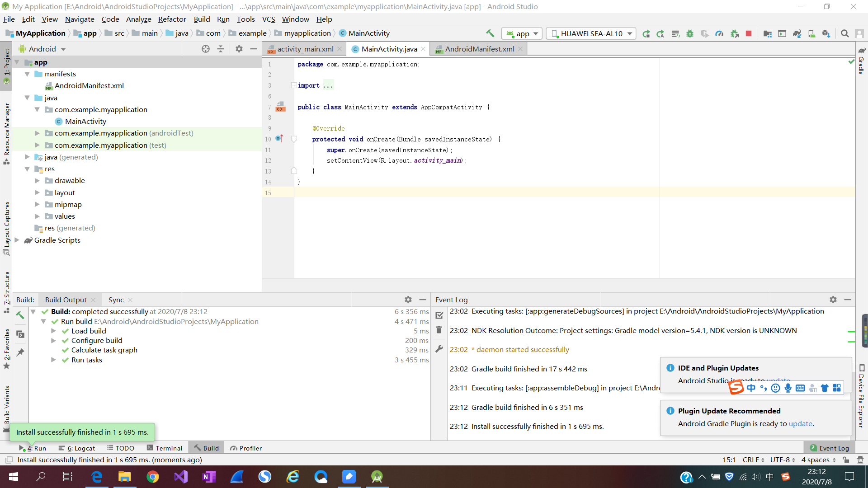Click the Debug app bug icon

(690, 33)
